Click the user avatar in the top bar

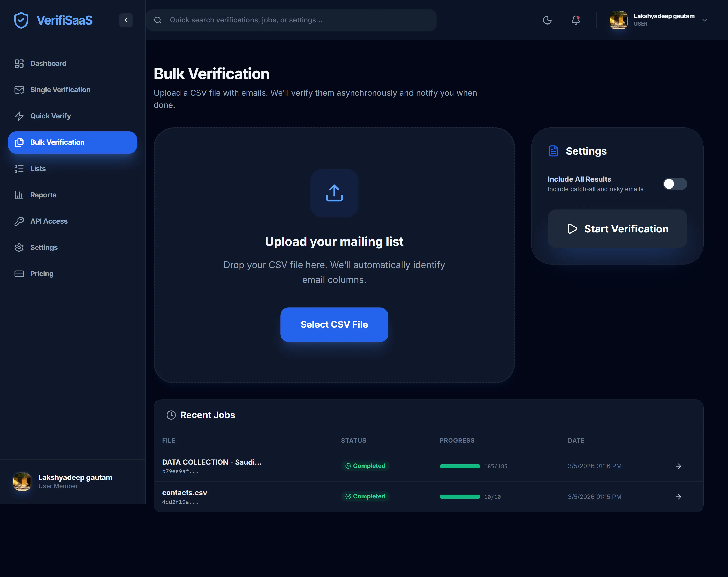click(x=619, y=20)
